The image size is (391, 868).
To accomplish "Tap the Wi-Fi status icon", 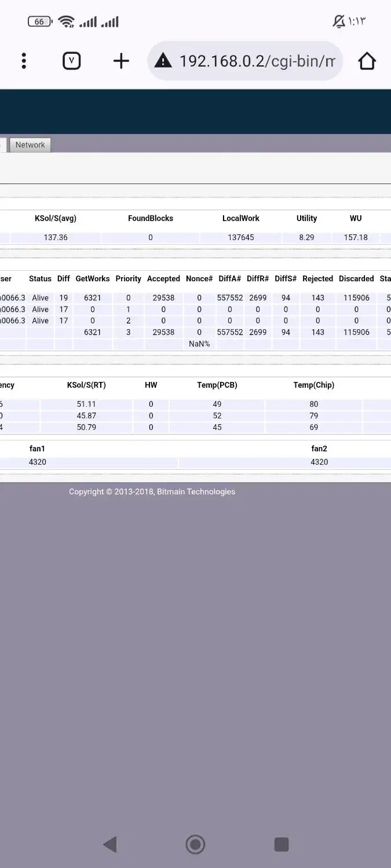I will (x=67, y=22).
